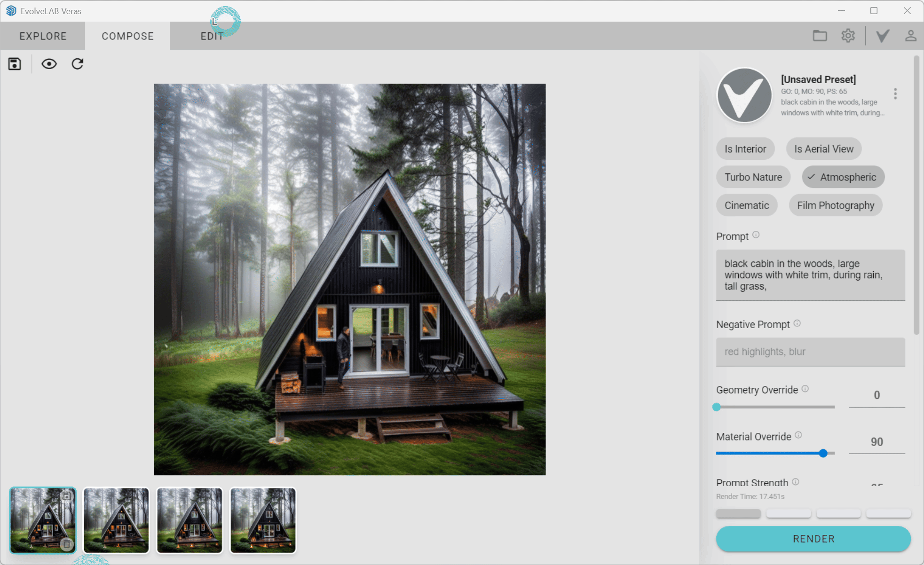Disable the Atmospheric style toggle

(x=843, y=177)
